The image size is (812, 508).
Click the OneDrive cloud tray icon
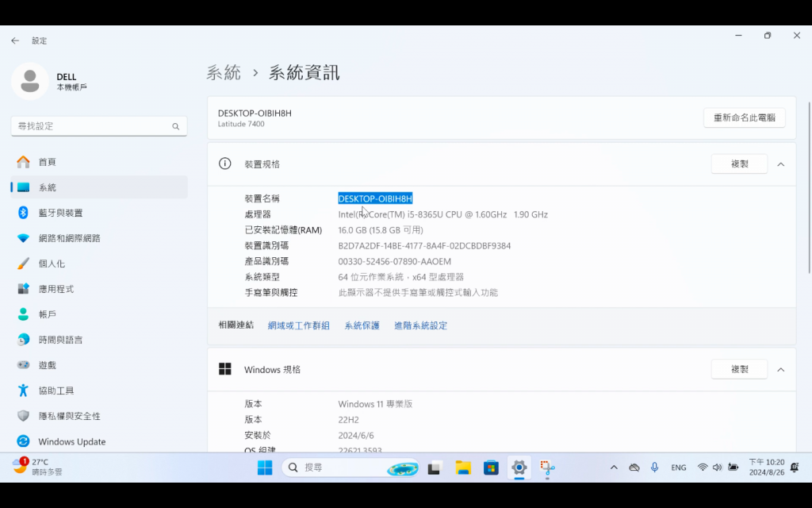pyautogui.click(x=634, y=468)
